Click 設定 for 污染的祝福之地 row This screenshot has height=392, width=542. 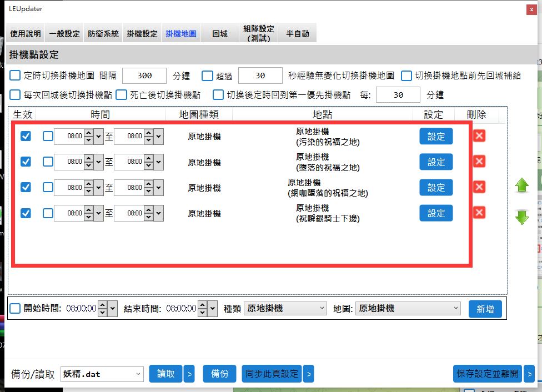[436, 136]
